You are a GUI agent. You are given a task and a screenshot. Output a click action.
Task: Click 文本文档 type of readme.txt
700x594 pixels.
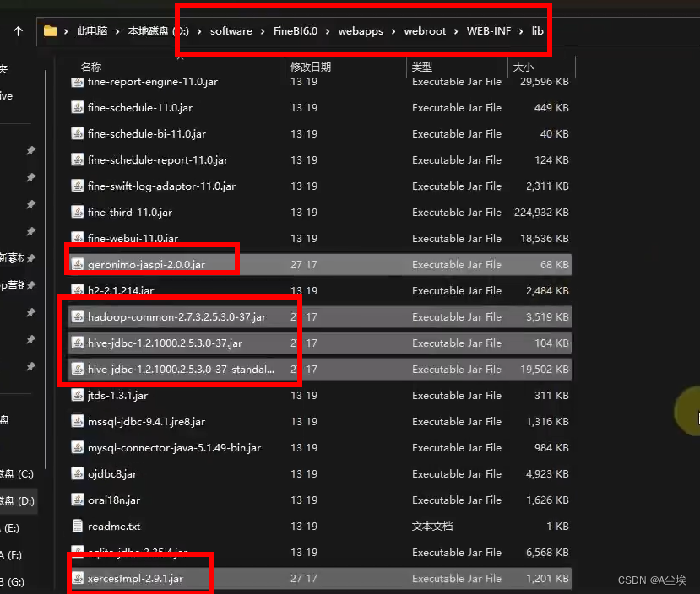[x=432, y=526]
